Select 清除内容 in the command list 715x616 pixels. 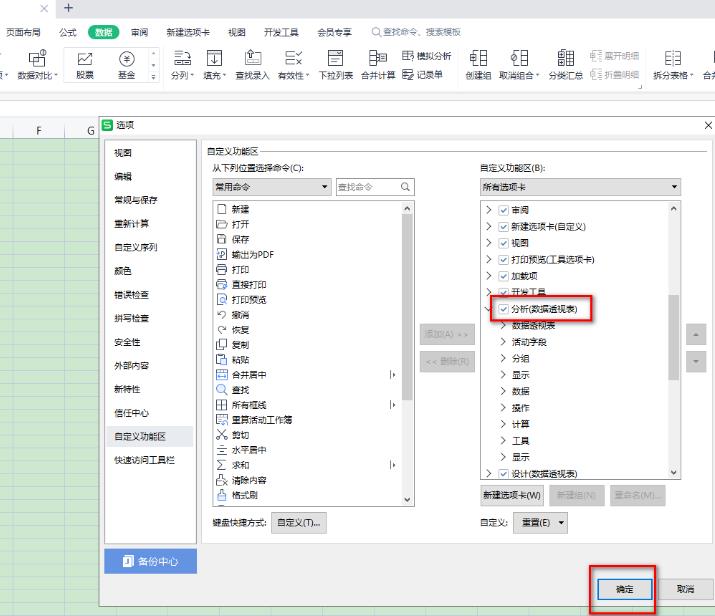(x=242, y=480)
